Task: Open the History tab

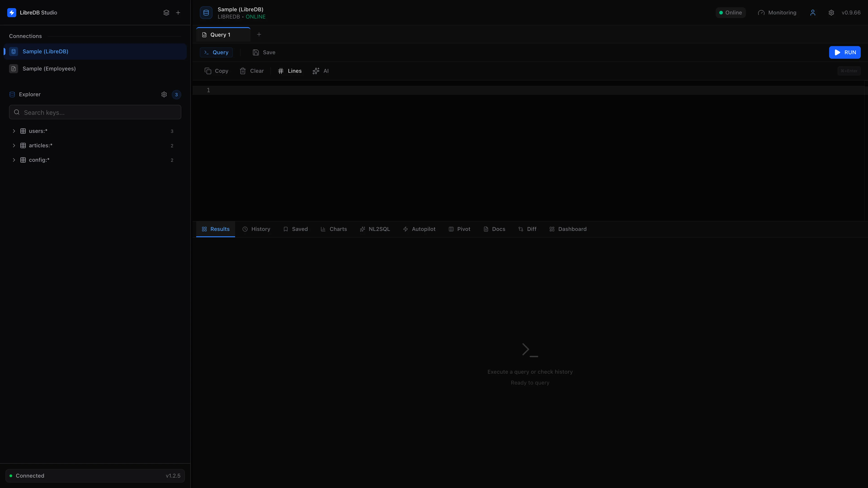Action: tap(256, 229)
